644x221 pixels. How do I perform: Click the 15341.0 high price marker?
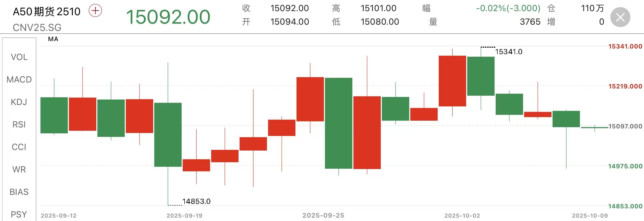pos(509,52)
